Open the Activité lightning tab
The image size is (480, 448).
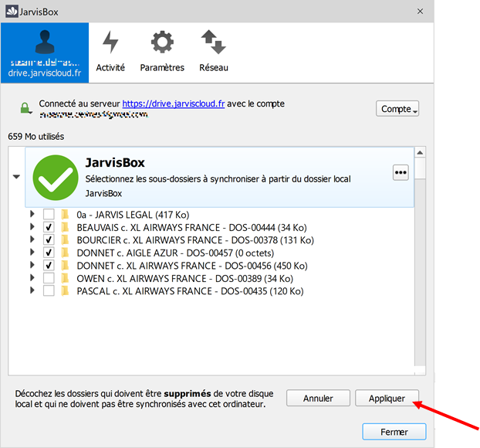click(110, 52)
